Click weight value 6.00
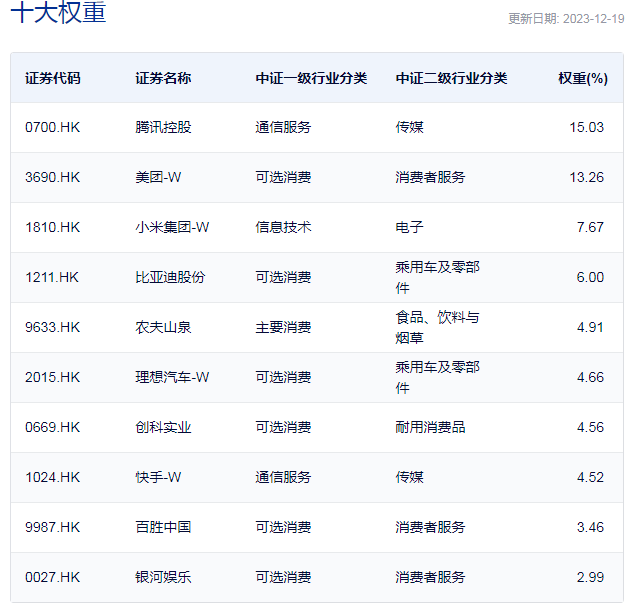Viewport: 629px width, 611px height. [x=590, y=278]
